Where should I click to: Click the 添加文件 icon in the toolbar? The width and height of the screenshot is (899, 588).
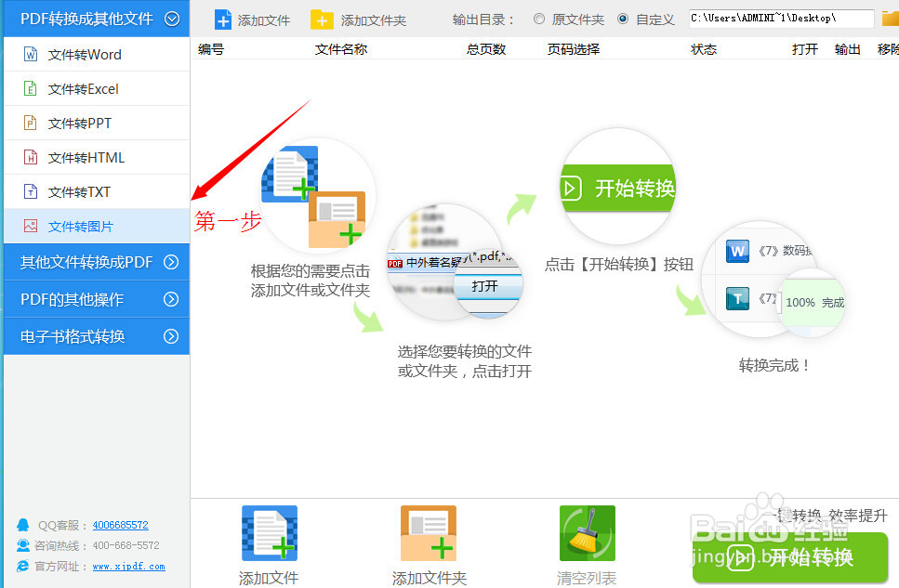(223, 18)
